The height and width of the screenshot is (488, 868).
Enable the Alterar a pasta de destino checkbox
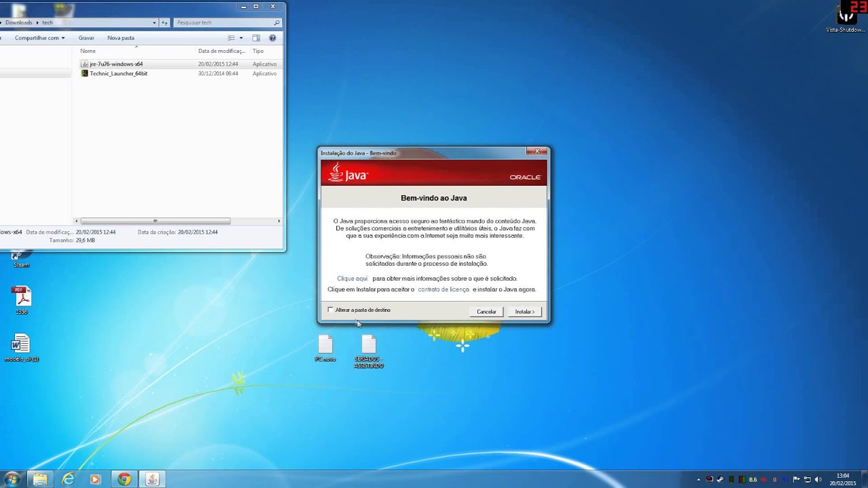pos(330,310)
